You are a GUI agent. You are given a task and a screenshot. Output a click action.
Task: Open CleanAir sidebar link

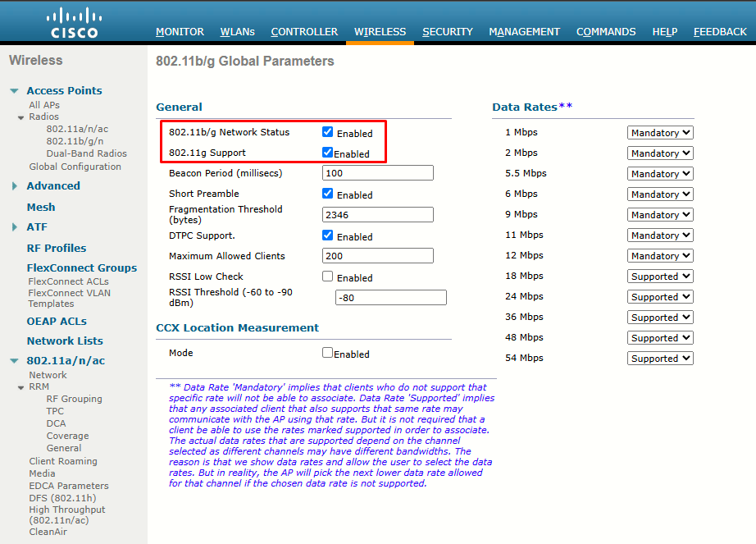tap(48, 532)
